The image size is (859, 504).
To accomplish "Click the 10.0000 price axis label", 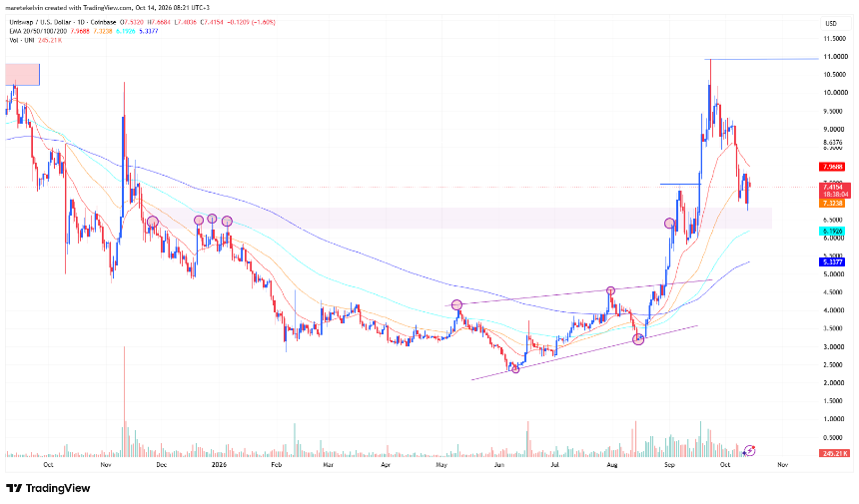I will pyautogui.click(x=834, y=93).
